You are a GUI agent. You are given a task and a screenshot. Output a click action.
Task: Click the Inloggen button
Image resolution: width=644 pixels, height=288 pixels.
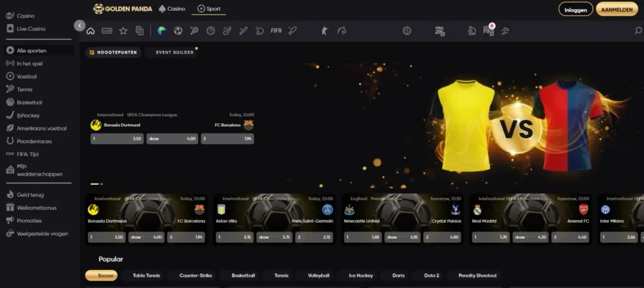coord(575,9)
